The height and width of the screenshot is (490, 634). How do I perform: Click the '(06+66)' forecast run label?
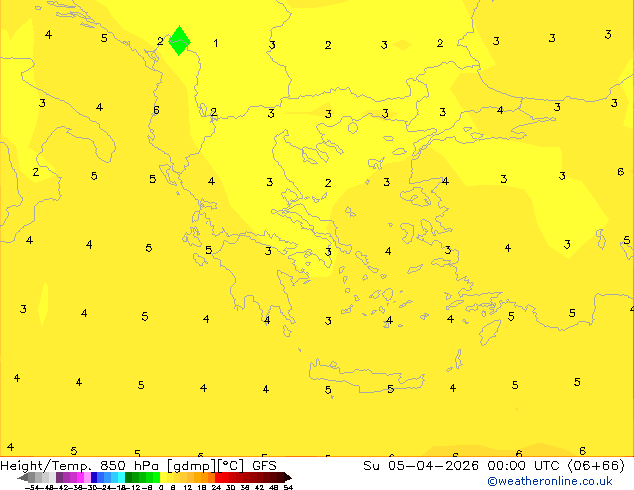(x=596, y=466)
